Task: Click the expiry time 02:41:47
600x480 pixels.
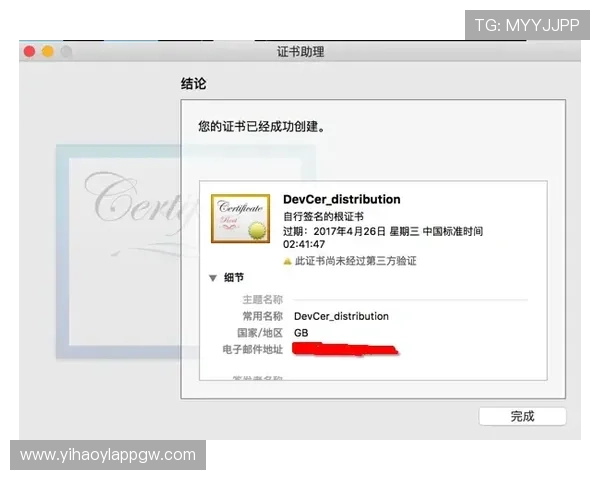Action: [304, 244]
